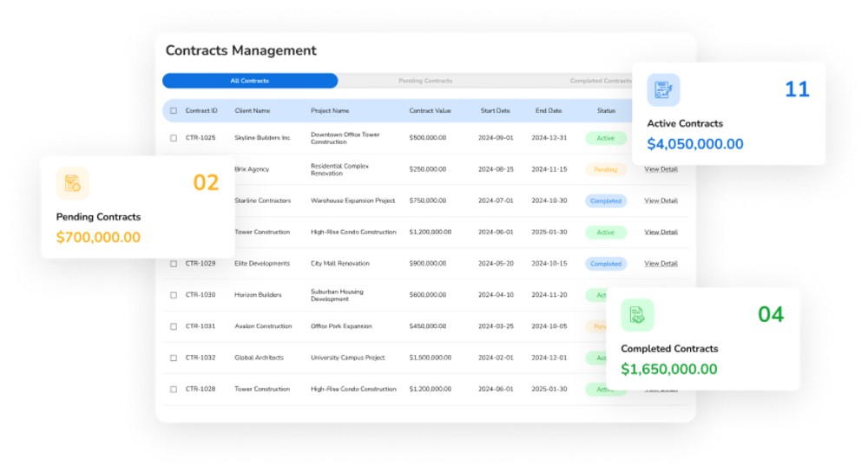The height and width of the screenshot is (473, 868).
Task: Click the Pending status badge for Brix Agency
Action: click(605, 169)
